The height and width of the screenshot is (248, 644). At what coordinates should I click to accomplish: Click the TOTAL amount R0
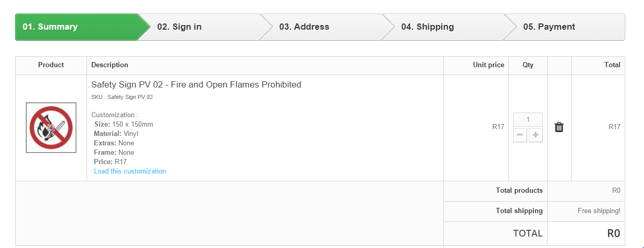(x=613, y=233)
